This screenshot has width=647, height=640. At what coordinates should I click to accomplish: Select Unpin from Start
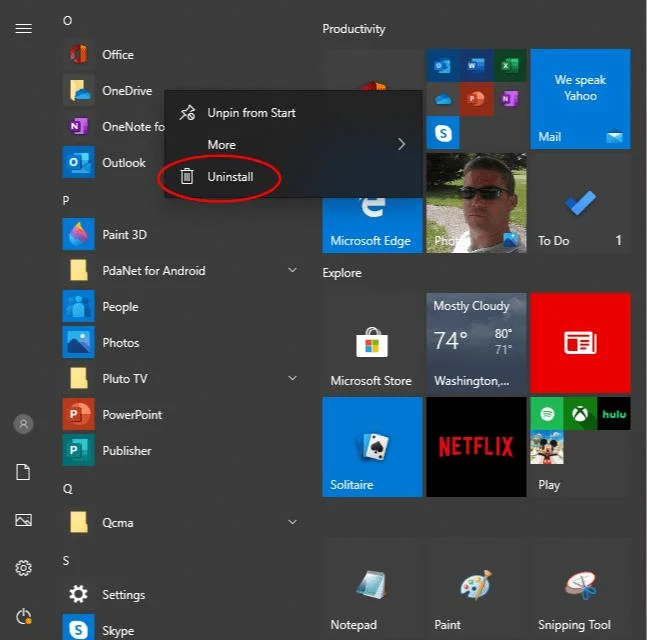pos(293,113)
